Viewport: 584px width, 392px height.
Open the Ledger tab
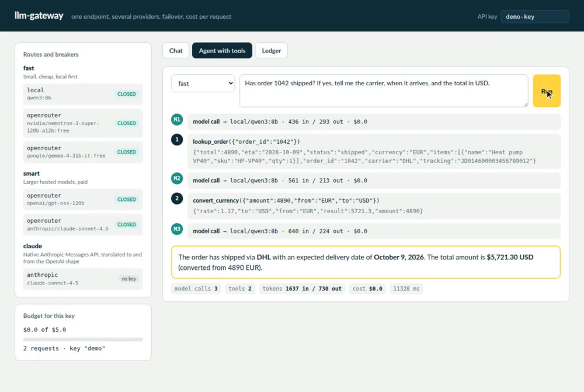pyautogui.click(x=271, y=51)
